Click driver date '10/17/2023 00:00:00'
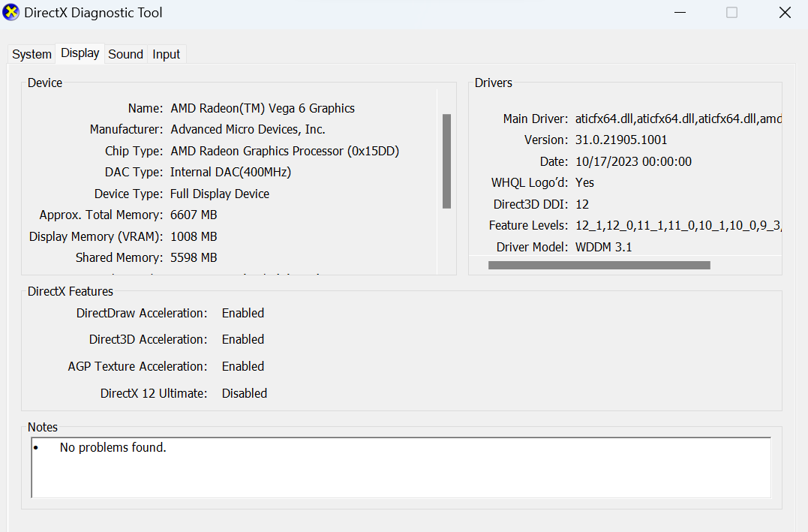Viewport: 808px width, 532px height. (x=633, y=162)
